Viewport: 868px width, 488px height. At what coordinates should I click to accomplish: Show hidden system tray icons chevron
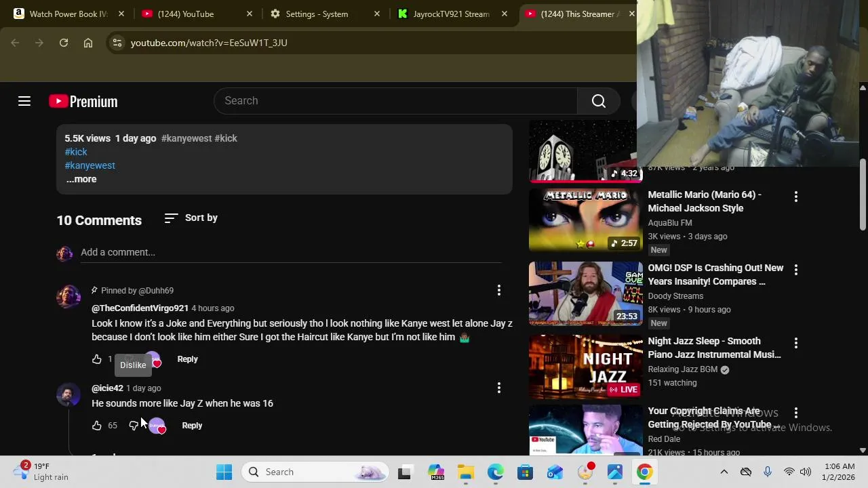(724, 472)
